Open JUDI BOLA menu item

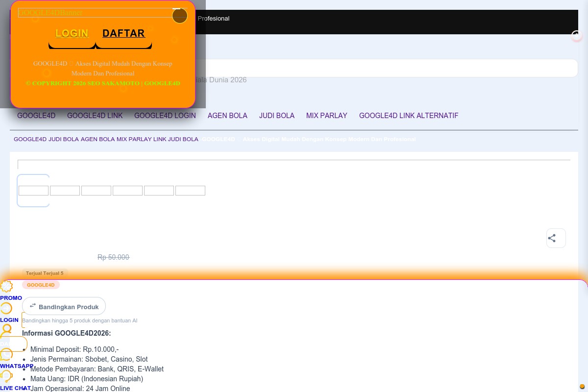click(x=277, y=116)
